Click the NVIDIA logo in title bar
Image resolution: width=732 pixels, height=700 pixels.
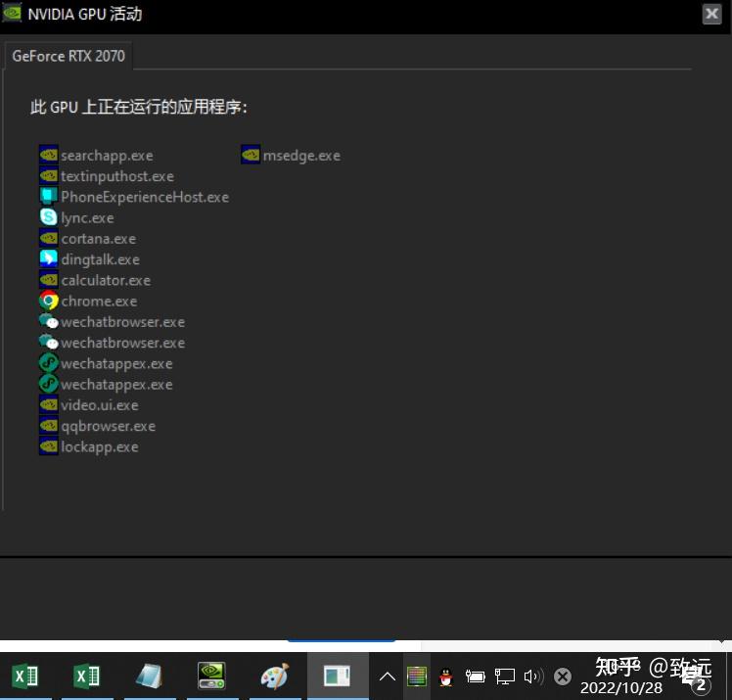[12, 13]
